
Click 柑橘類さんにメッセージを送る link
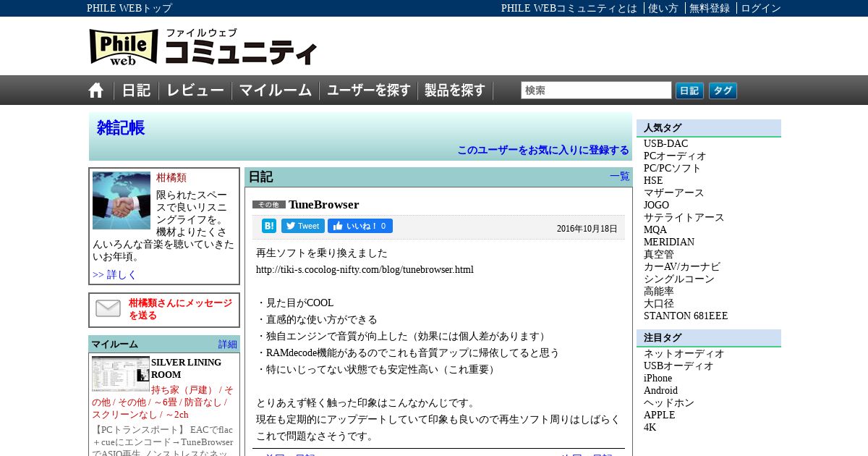point(180,309)
